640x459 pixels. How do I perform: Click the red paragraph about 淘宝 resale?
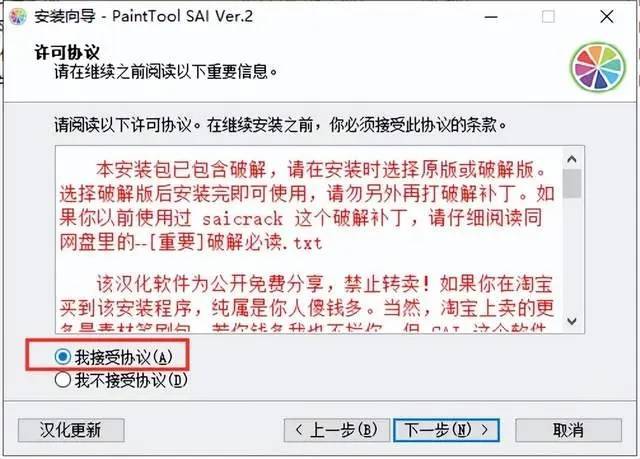point(307,303)
